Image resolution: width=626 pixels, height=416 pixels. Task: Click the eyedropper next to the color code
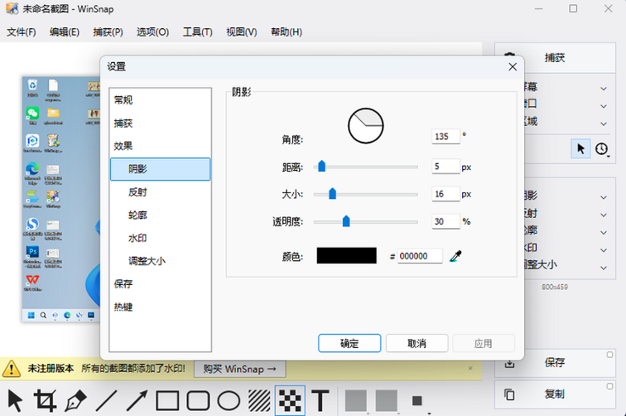(x=456, y=256)
